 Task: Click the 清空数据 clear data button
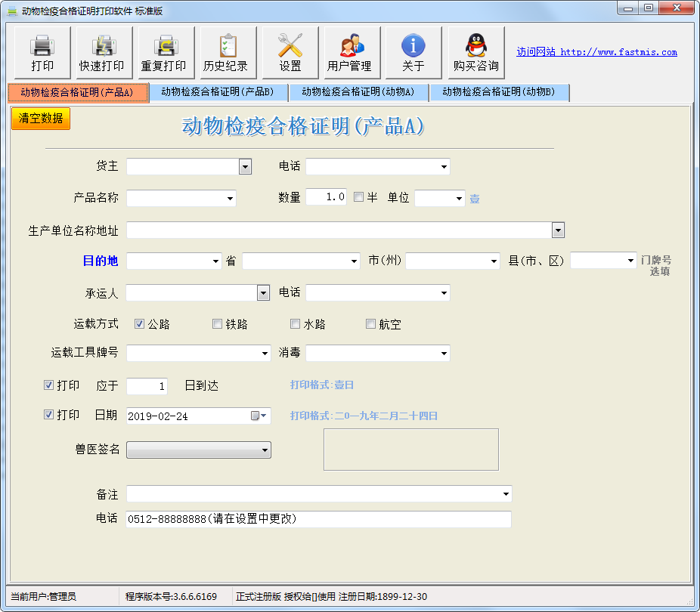pyautogui.click(x=41, y=118)
